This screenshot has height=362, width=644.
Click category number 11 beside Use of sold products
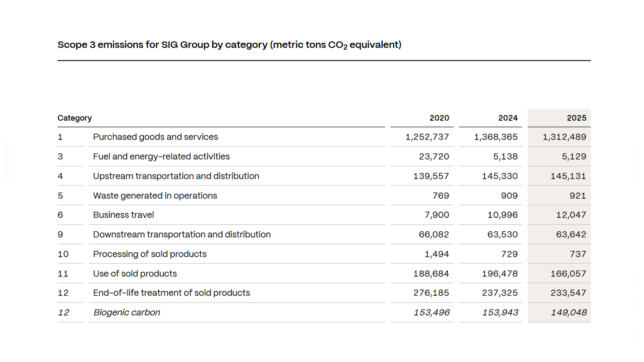(63, 274)
